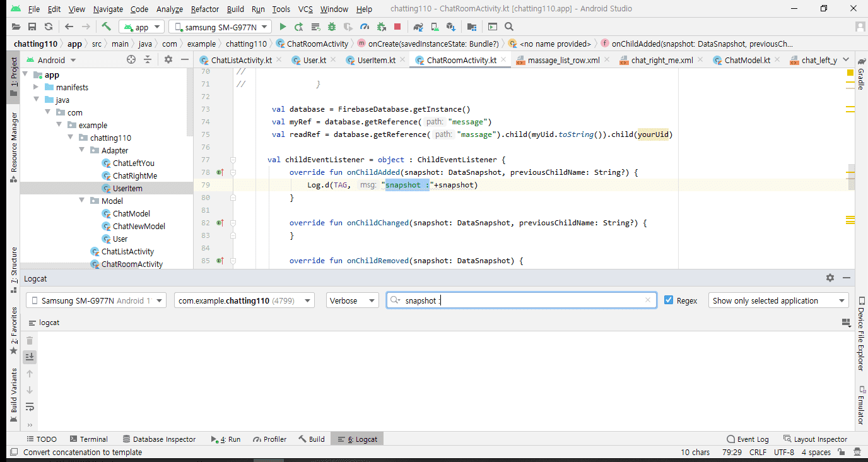The height and width of the screenshot is (462, 868).
Task: Click the Debug app bug icon
Action: click(332, 27)
